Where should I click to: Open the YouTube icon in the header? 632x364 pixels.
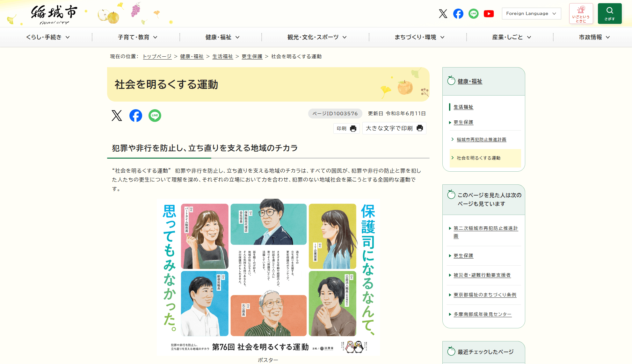pos(489,14)
